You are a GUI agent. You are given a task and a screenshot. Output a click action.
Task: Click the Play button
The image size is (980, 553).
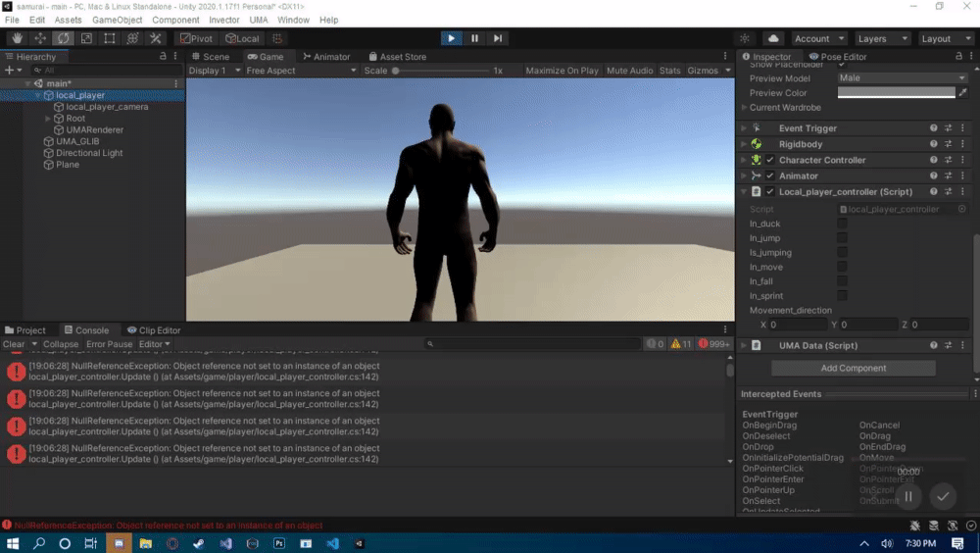(x=451, y=38)
